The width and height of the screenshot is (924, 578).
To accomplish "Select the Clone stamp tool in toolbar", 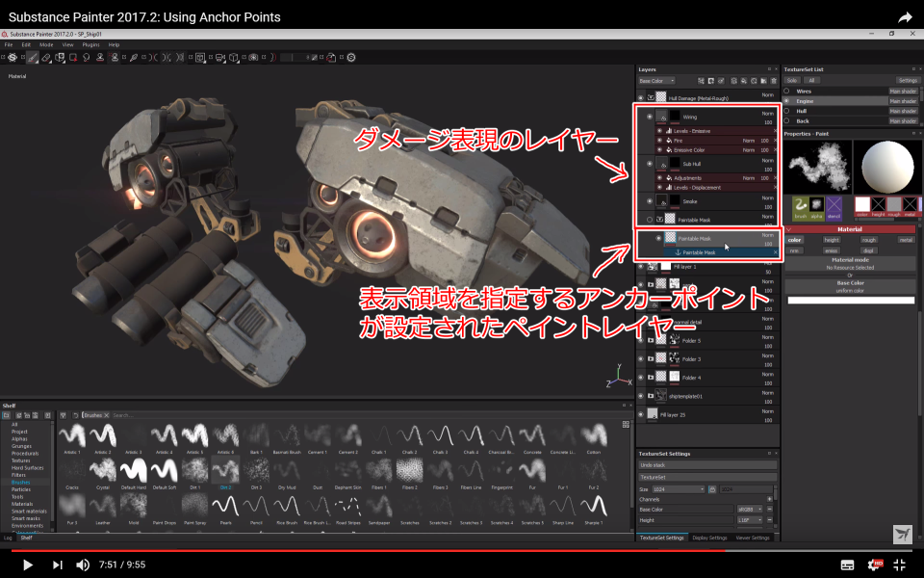I will [x=100, y=57].
